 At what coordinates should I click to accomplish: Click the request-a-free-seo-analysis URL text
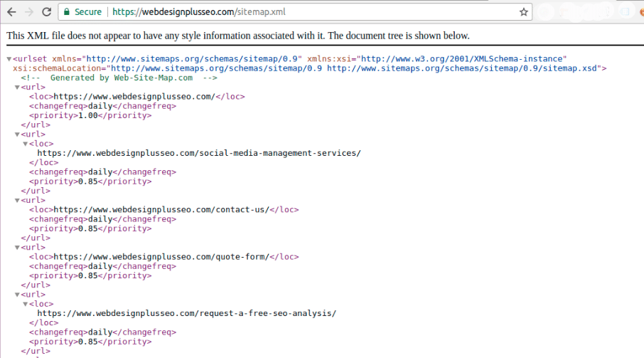187,313
